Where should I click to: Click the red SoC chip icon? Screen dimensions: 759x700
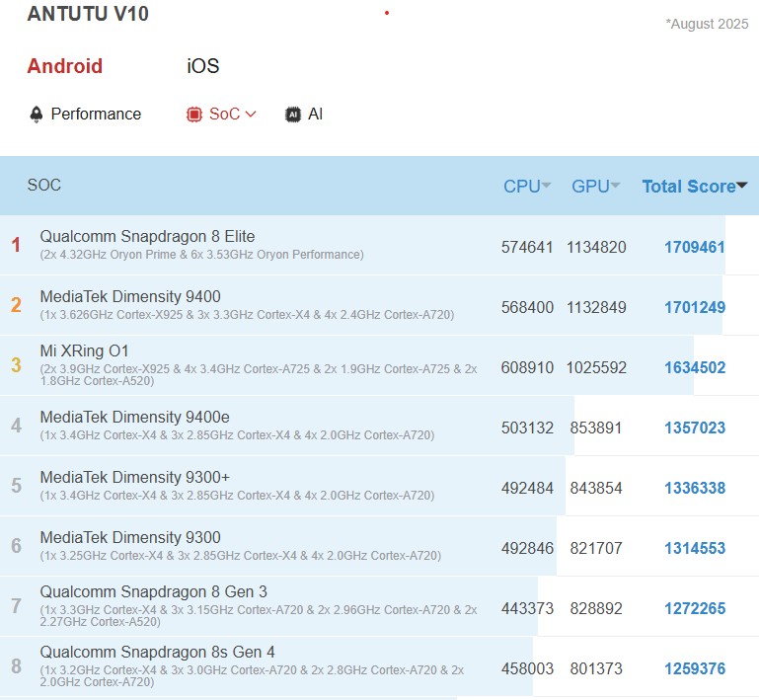pos(194,115)
